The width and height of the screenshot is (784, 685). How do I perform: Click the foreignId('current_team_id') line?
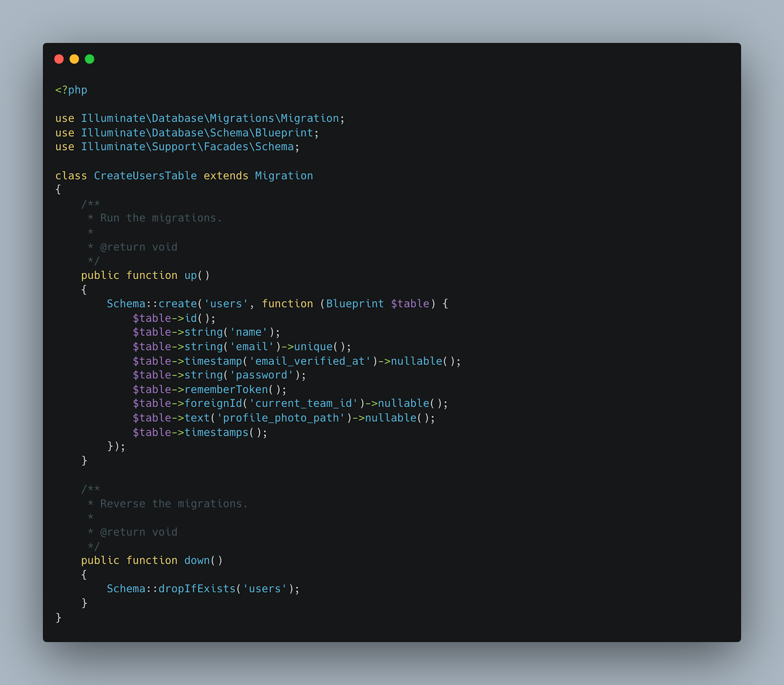tap(245, 403)
